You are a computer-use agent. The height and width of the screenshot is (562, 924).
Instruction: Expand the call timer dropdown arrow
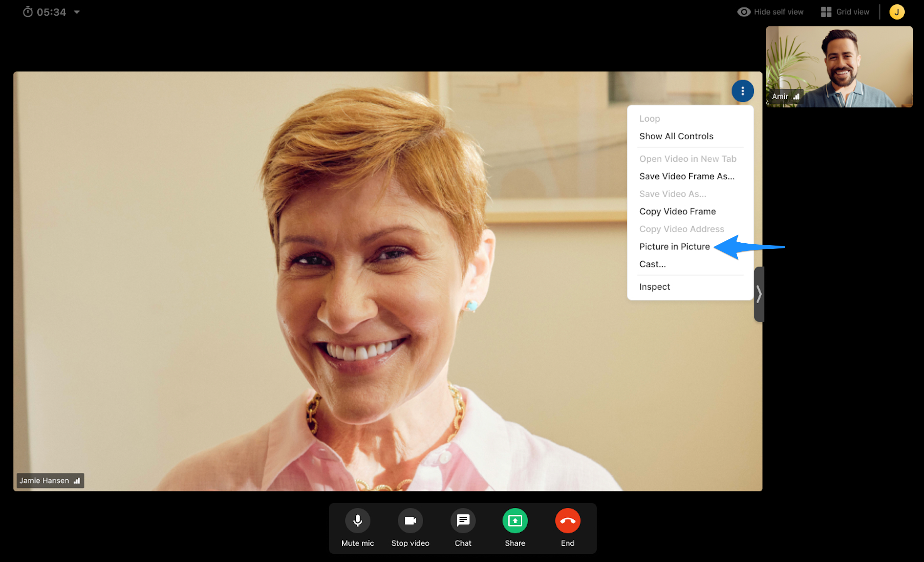click(77, 12)
